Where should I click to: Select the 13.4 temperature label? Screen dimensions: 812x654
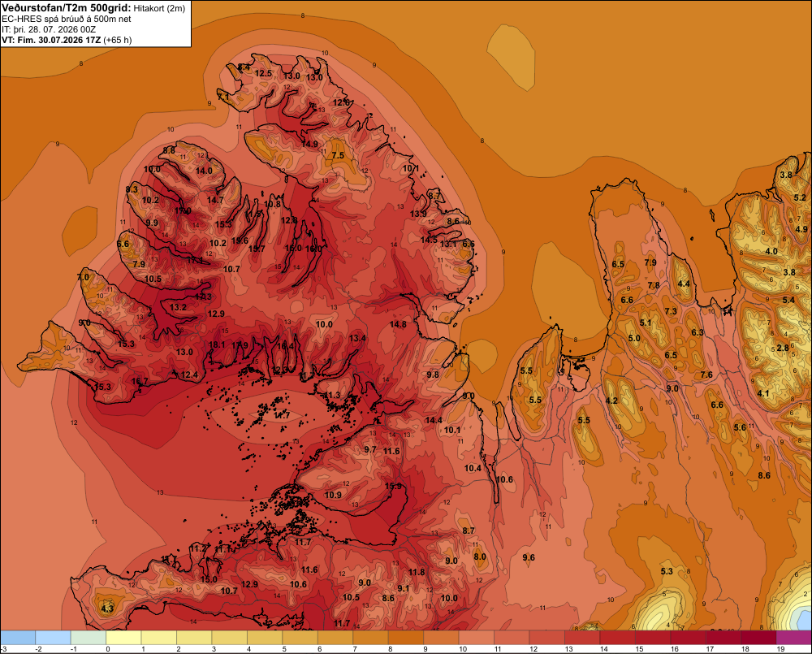357,339
